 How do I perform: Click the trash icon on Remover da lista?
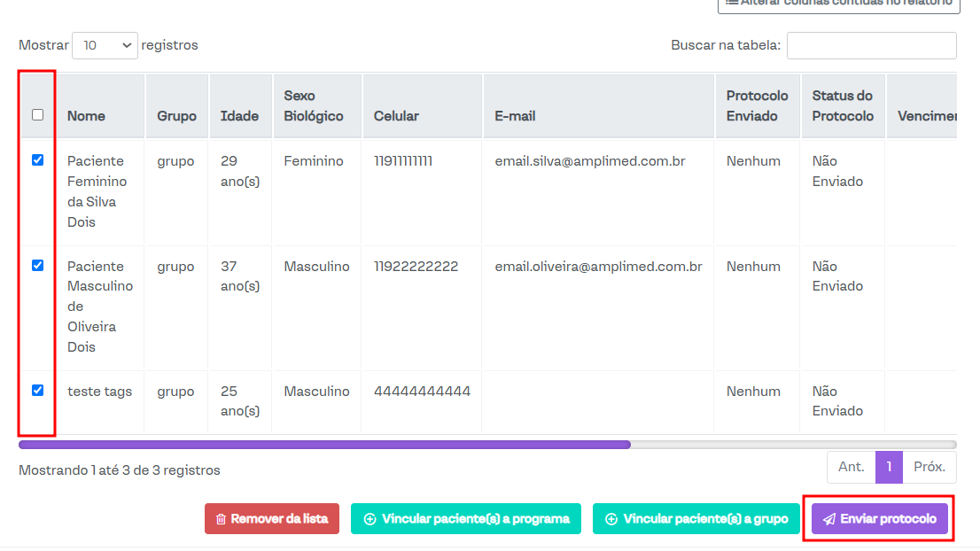click(x=221, y=519)
